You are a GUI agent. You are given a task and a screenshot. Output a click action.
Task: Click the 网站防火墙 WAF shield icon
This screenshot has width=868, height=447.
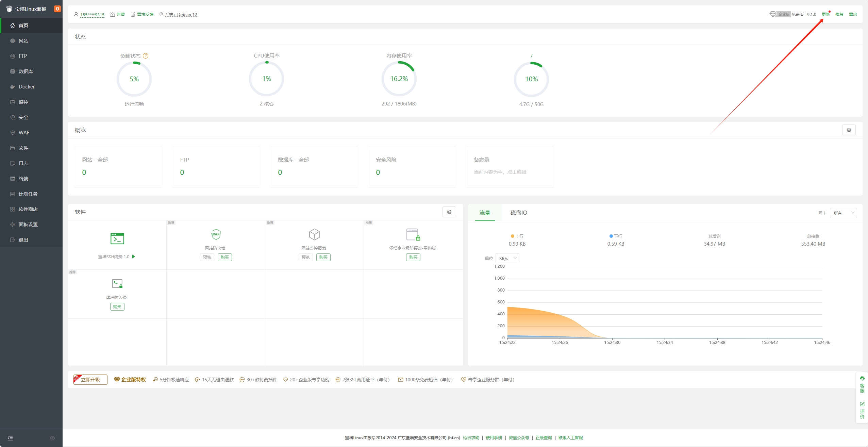coord(216,234)
